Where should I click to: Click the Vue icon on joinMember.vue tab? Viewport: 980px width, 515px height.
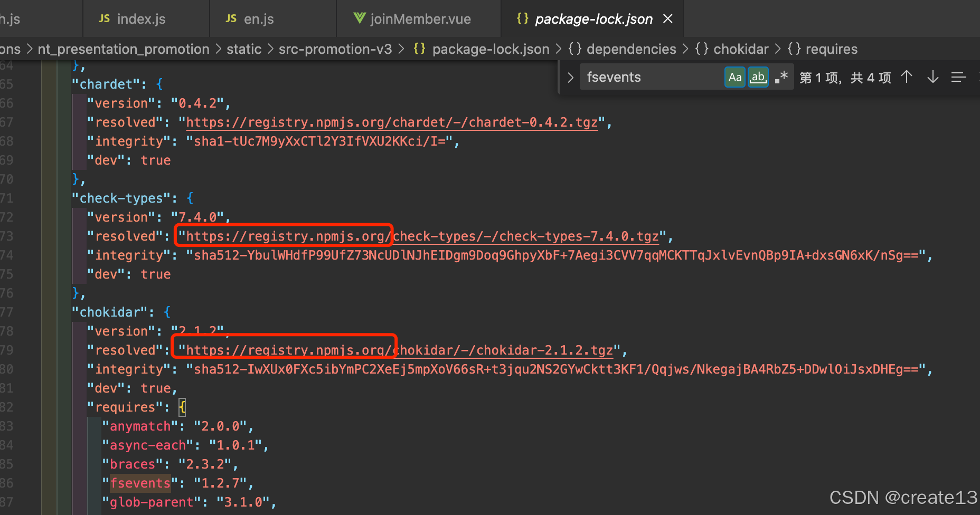pyautogui.click(x=359, y=18)
